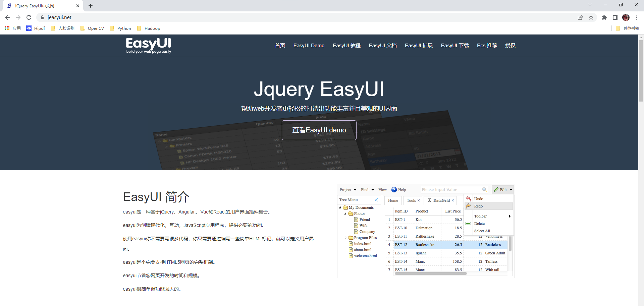Click the Edit pencil button

click(503, 190)
